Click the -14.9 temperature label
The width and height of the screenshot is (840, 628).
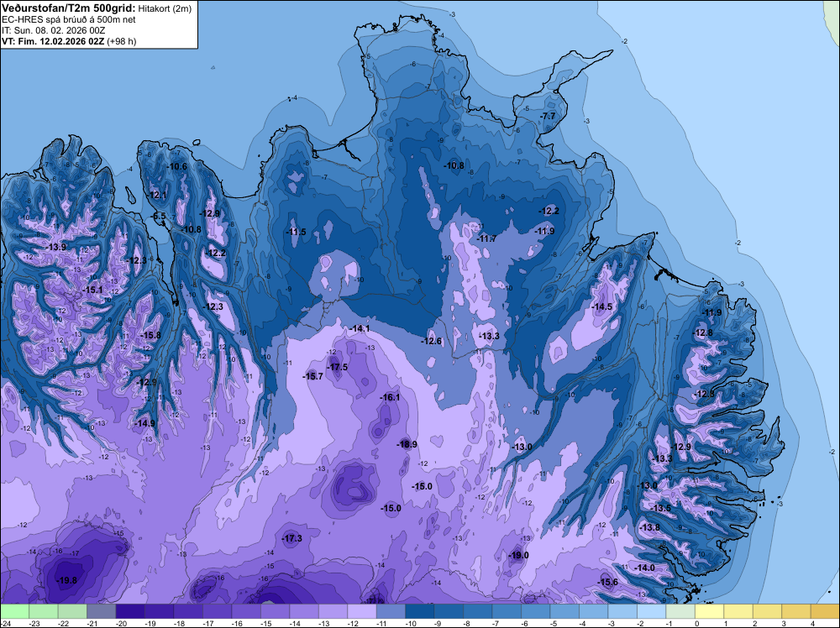point(144,423)
